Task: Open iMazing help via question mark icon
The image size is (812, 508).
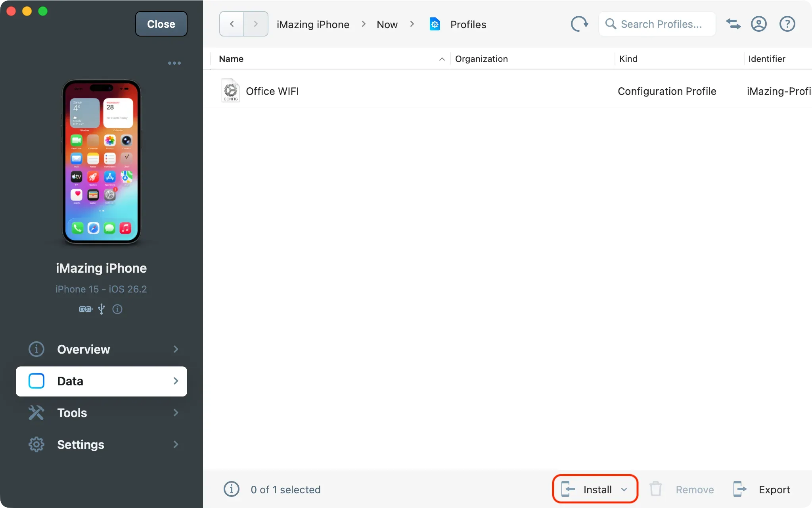Action: 787,24
